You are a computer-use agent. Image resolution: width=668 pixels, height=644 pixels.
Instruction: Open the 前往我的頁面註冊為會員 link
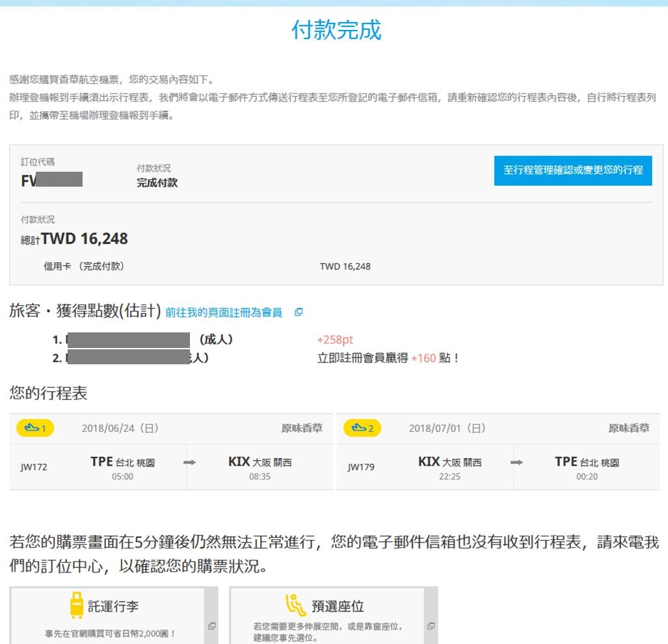point(224,313)
